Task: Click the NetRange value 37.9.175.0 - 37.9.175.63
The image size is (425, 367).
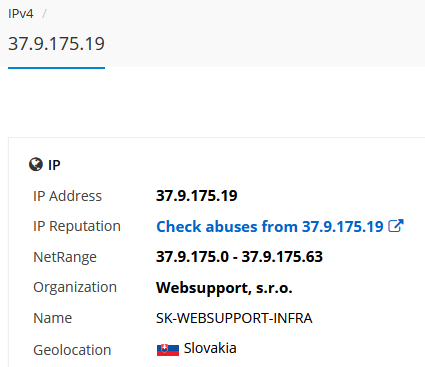Action: click(x=239, y=257)
